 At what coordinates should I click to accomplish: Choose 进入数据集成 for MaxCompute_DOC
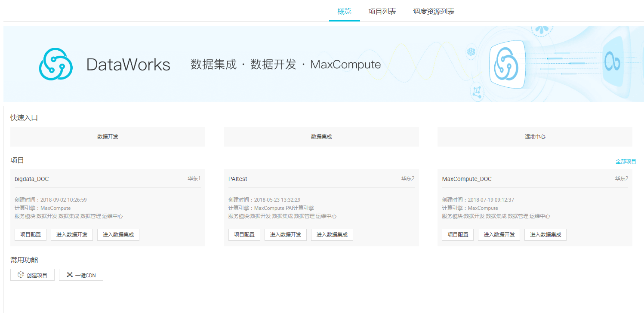coord(545,235)
